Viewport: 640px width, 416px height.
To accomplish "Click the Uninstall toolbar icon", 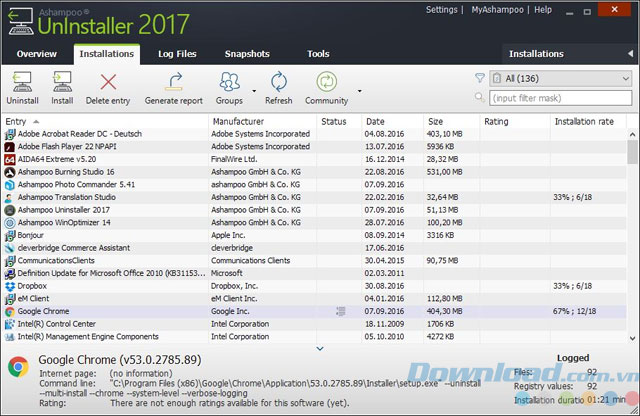I will tap(22, 82).
